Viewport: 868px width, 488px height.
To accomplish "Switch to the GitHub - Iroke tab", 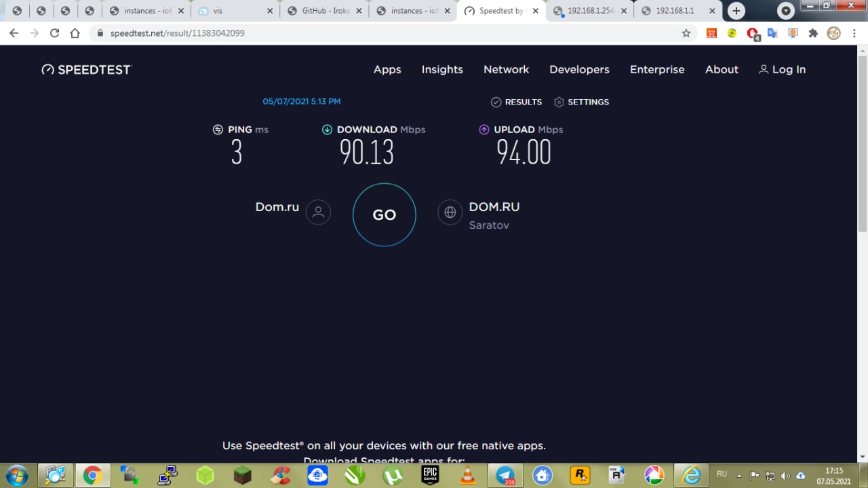I will pos(325,11).
